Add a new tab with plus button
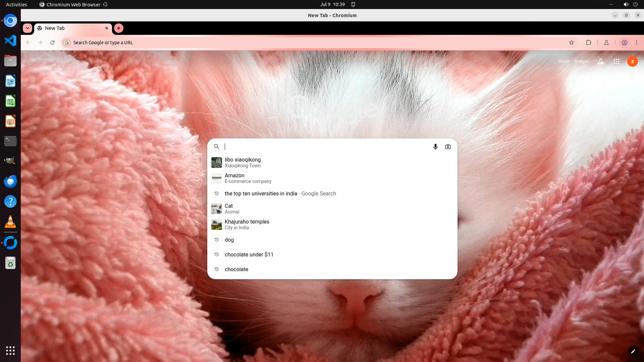 point(119,28)
